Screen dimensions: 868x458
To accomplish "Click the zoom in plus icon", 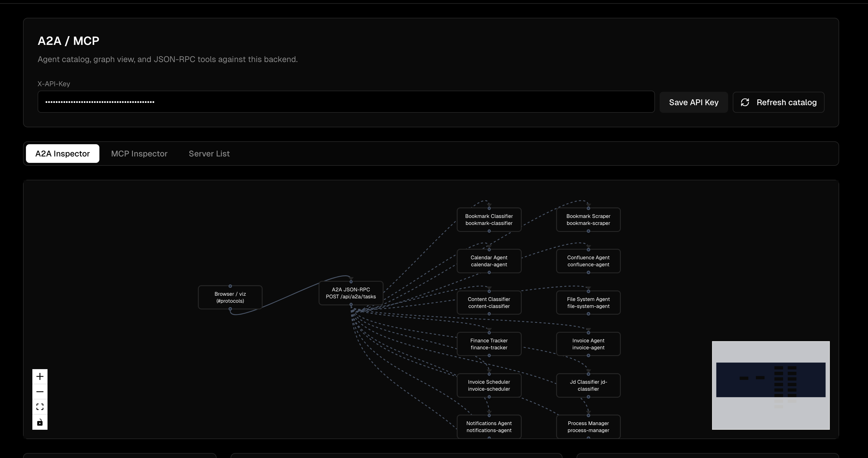I will click(x=40, y=376).
